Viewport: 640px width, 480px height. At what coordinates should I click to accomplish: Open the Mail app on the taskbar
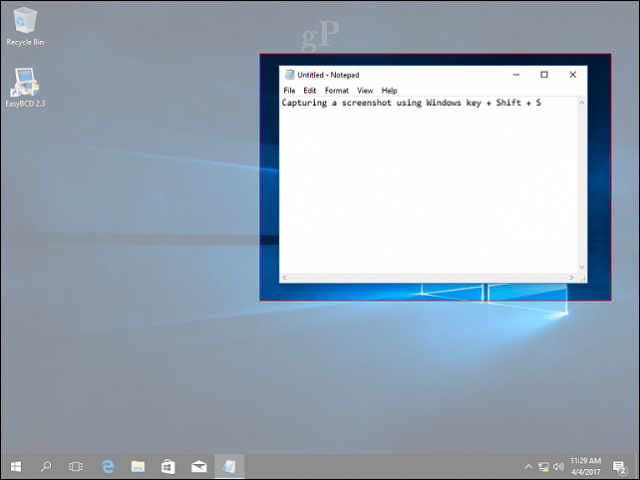click(x=199, y=466)
